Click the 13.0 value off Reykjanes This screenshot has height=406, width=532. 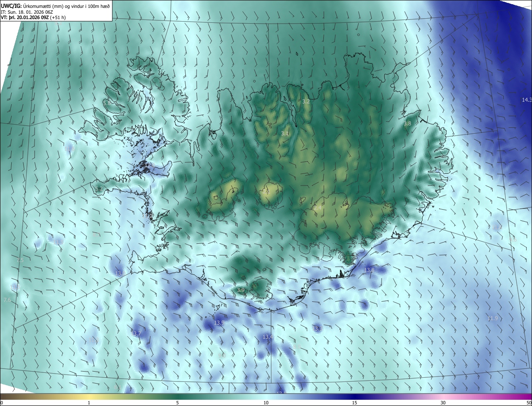(x=119, y=273)
